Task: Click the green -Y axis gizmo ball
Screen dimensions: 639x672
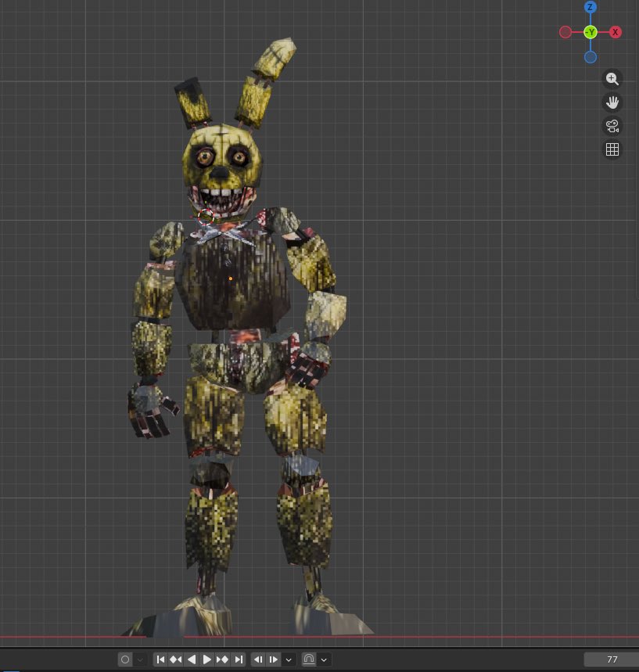Action: [x=591, y=32]
